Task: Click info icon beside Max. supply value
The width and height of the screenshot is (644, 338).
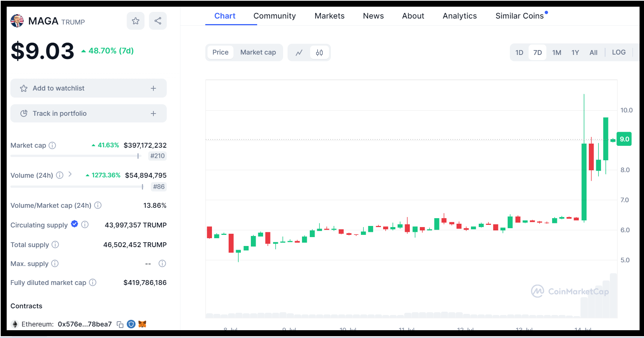Action: coord(162,263)
